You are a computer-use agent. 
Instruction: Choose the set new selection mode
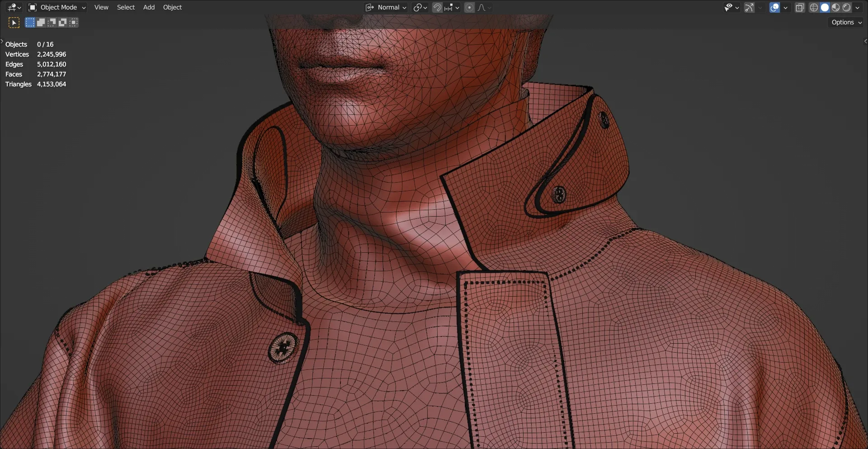pyautogui.click(x=30, y=22)
